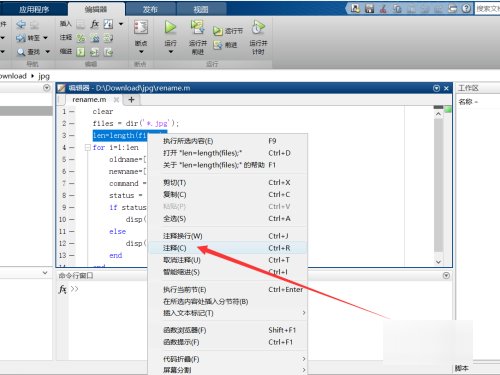The width and height of the screenshot is (500, 375).
Task: Click the command window fx icon
Action: [62, 289]
